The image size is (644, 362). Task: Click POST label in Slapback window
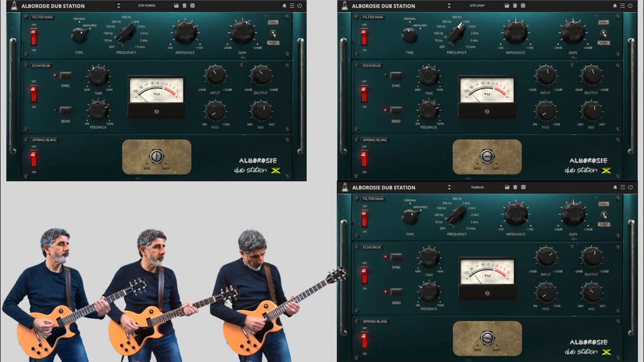(604, 224)
